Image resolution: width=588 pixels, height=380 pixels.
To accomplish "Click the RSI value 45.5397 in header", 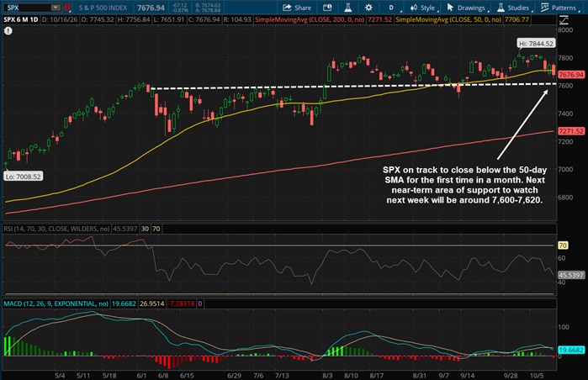I will pos(124,229).
